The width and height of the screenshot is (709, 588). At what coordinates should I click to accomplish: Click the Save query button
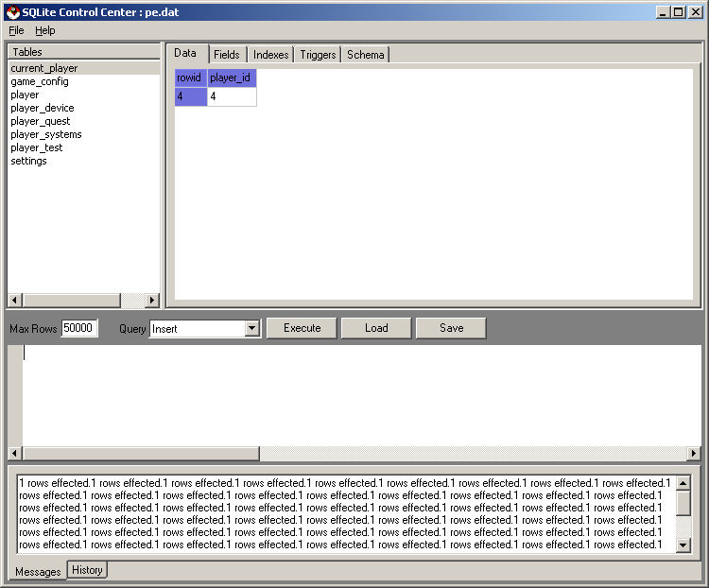tap(451, 328)
